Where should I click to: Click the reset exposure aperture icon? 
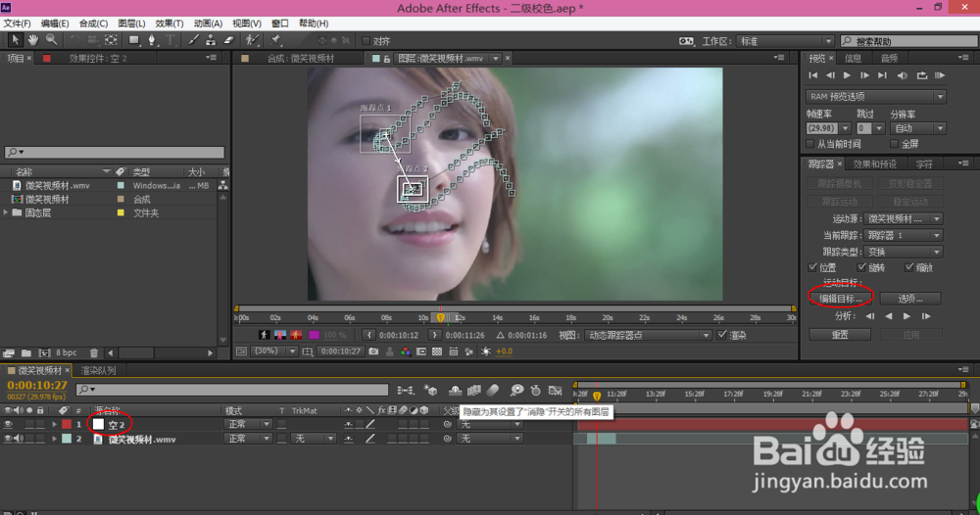[x=486, y=351]
